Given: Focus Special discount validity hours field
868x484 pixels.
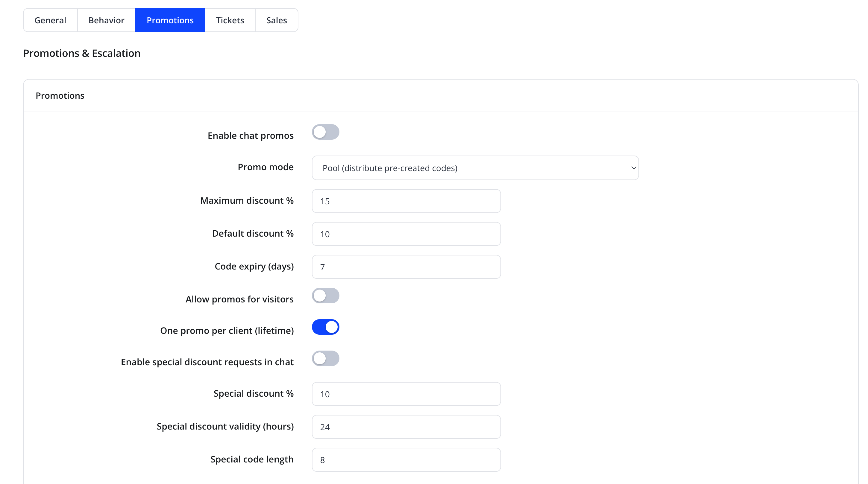Looking at the screenshot, I should pos(406,427).
